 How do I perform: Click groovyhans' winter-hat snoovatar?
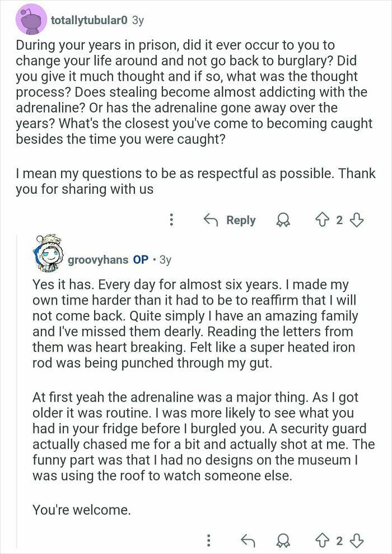[x=48, y=249]
